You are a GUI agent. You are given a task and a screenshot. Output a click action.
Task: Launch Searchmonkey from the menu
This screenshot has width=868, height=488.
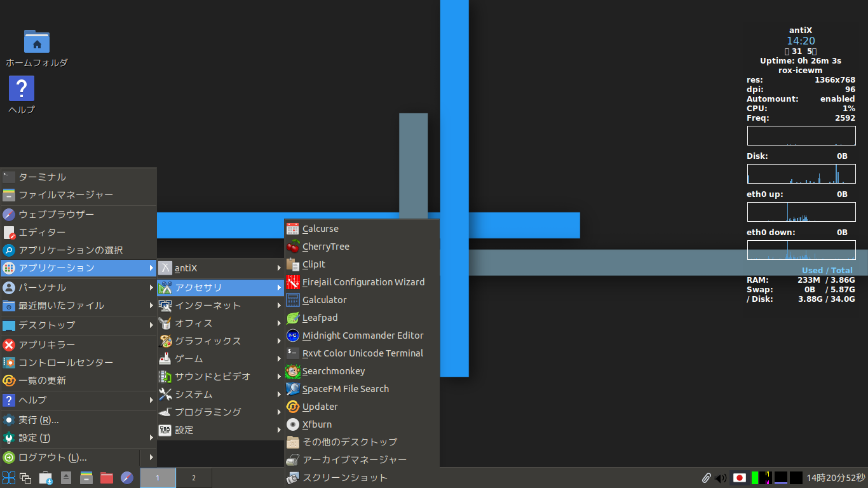[x=362, y=371]
